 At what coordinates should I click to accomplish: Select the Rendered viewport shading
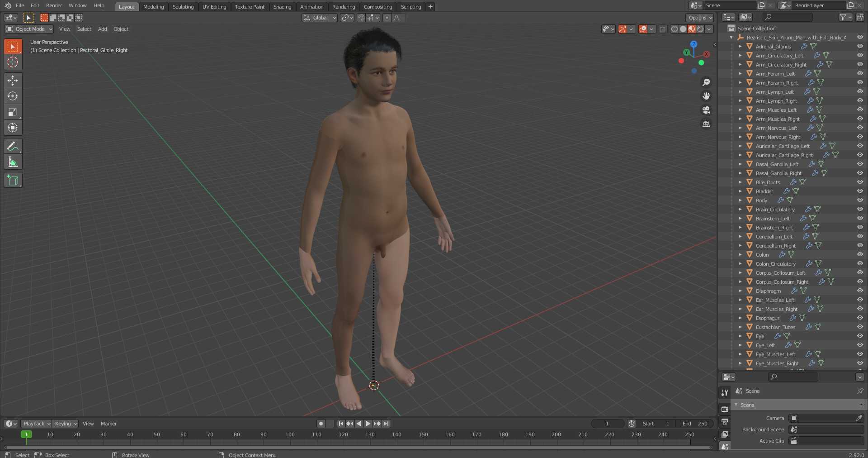700,29
